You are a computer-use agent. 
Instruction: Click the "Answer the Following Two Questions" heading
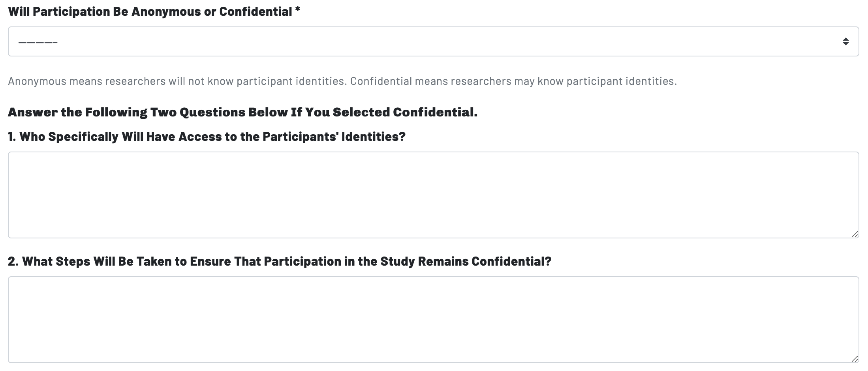242,112
